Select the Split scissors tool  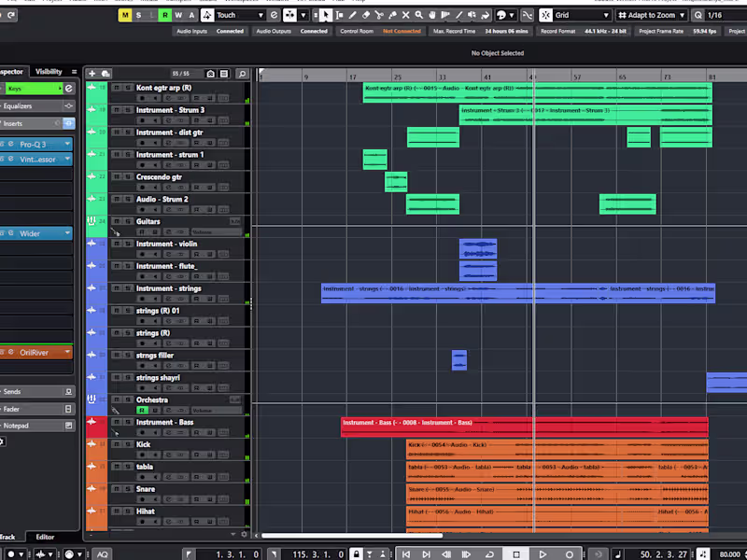[x=379, y=15]
